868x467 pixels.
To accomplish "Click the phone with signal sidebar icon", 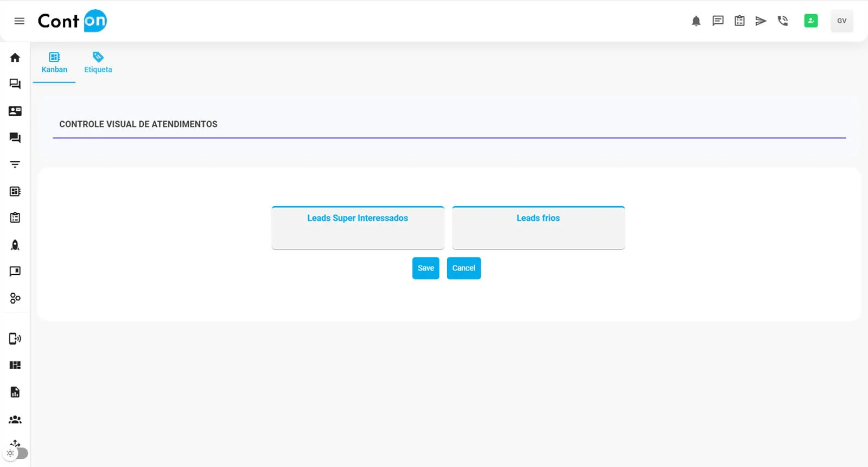I will click(x=15, y=339).
